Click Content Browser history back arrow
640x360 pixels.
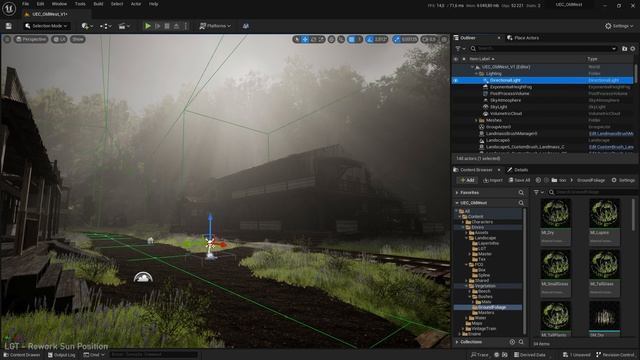click(x=538, y=180)
